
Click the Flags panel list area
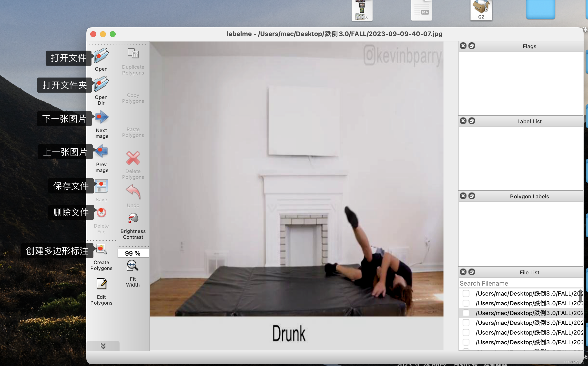[x=521, y=83]
